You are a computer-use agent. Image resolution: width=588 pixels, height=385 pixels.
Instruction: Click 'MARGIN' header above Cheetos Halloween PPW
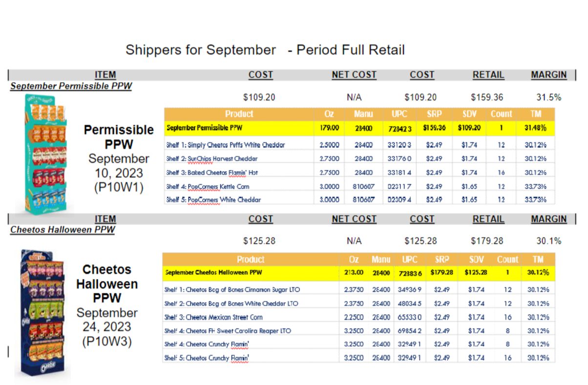[x=549, y=219]
